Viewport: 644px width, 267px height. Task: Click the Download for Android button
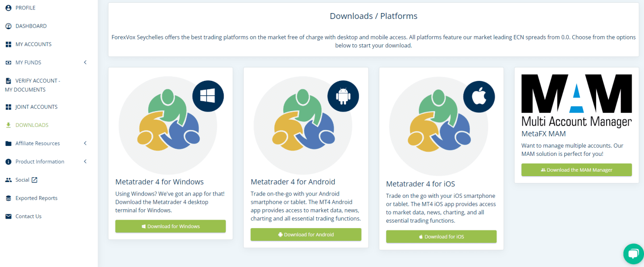coord(306,234)
